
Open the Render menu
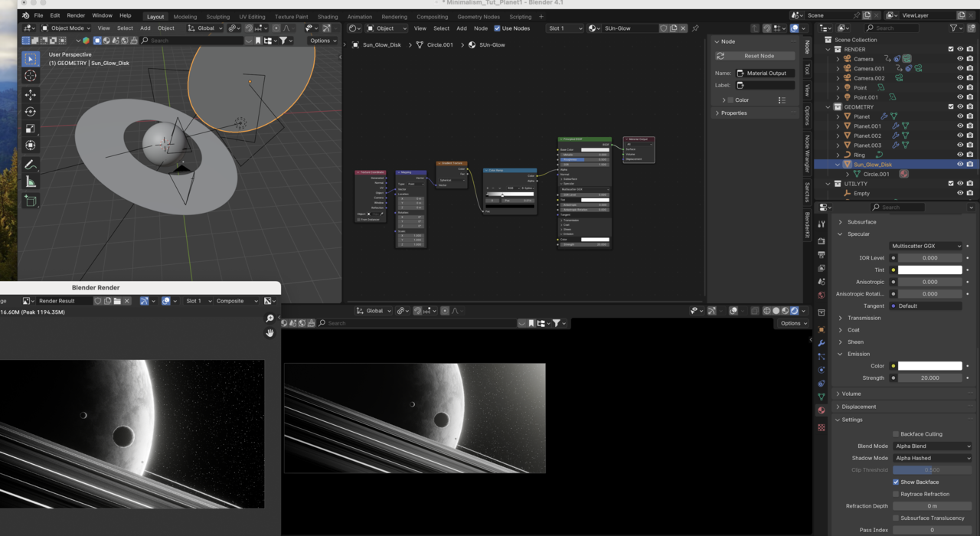(x=76, y=15)
